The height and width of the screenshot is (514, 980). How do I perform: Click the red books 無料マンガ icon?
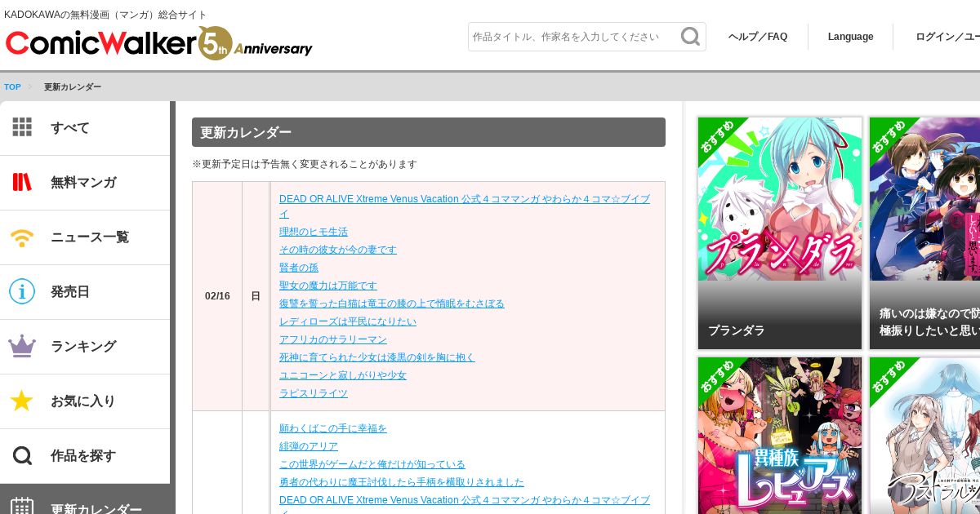tap(22, 182)
